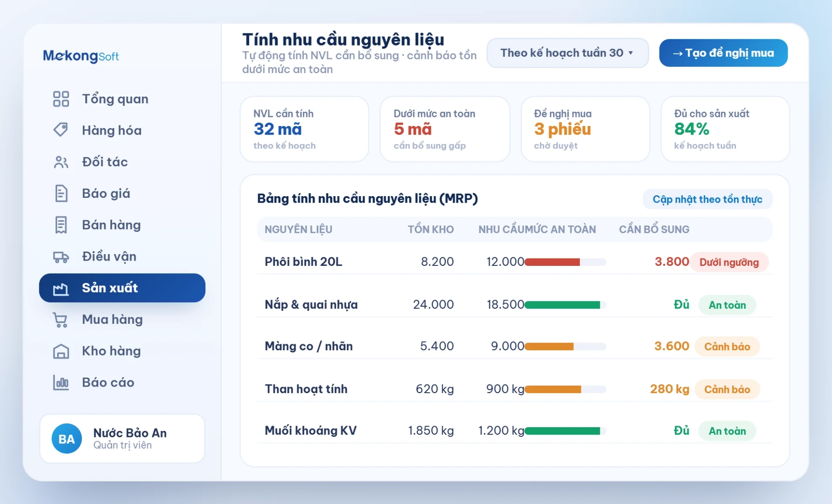Click the Nắp & quai nhựa material name
The width and height of the screenshot is (832, 504).
click(311, 304)
